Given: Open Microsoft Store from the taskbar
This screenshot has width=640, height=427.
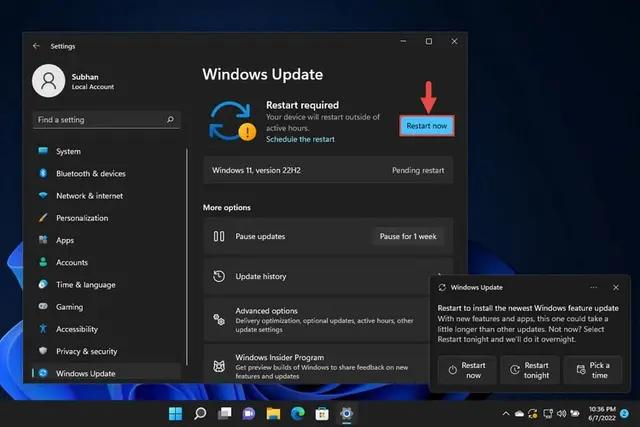Looking at the screenshot, I should tap(322, 414).
